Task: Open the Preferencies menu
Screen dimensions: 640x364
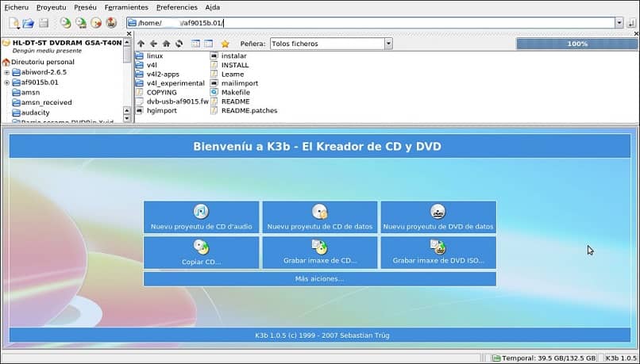Action: [x=177, y=7]
